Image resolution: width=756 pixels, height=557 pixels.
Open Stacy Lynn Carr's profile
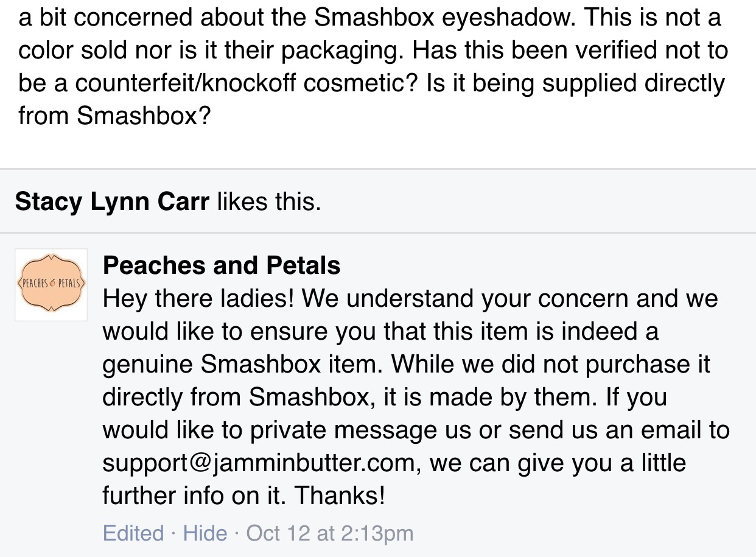coord(112,201)
